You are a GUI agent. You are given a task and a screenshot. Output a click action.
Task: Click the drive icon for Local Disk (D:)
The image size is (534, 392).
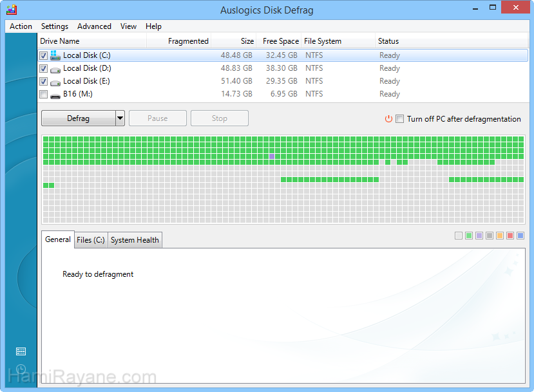pos(55,70)
